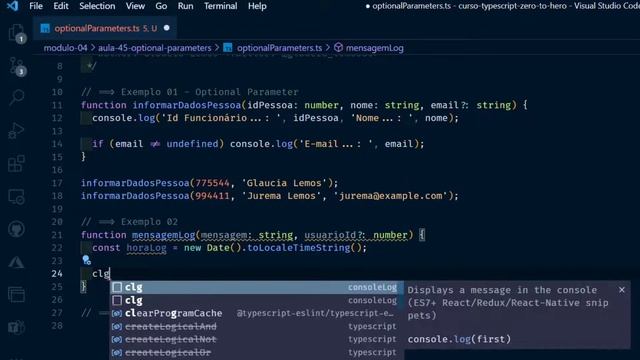Click the VS Code logo icon

click(x=12, y=6)
